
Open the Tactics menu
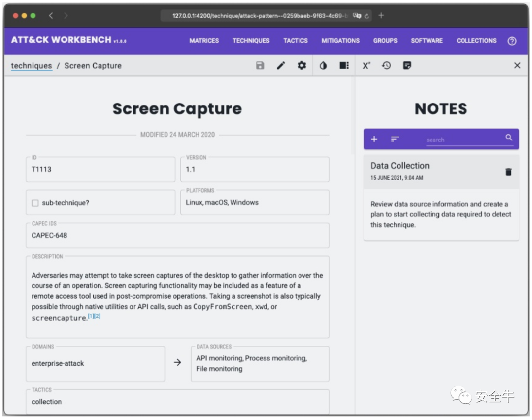[x=296, y=41]
